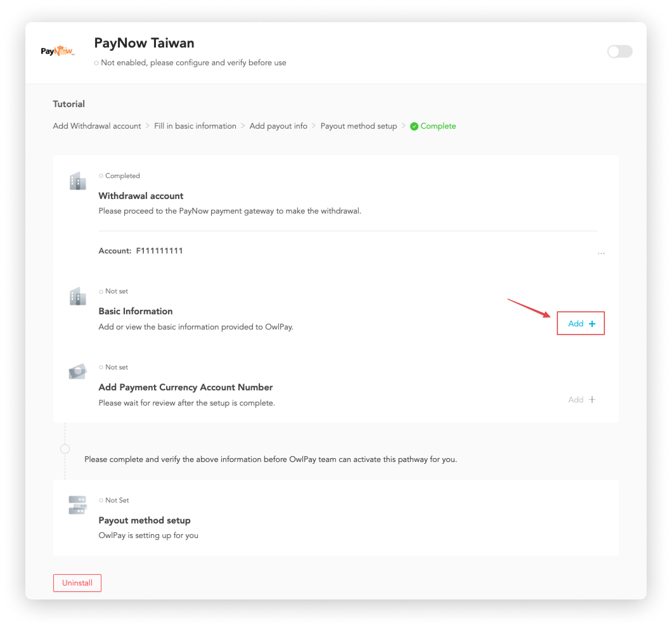Select the Complete tutorial step
The image size is (672, 628).
coord(433,126)
